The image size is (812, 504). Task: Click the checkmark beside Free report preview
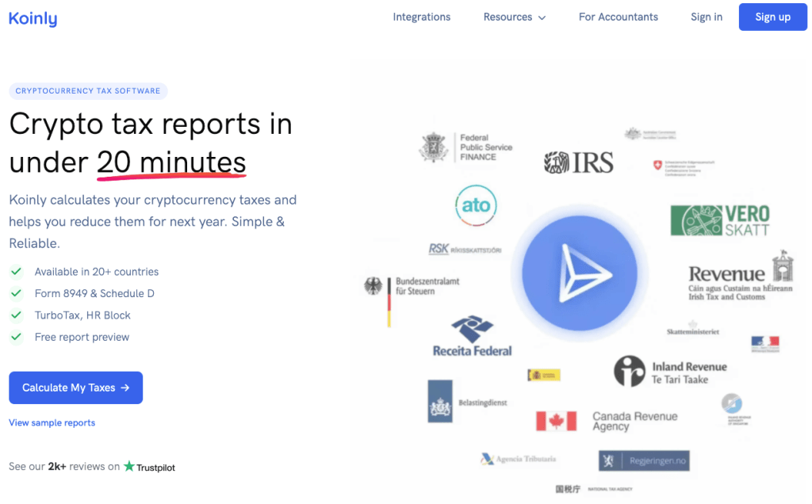(16, 337)
